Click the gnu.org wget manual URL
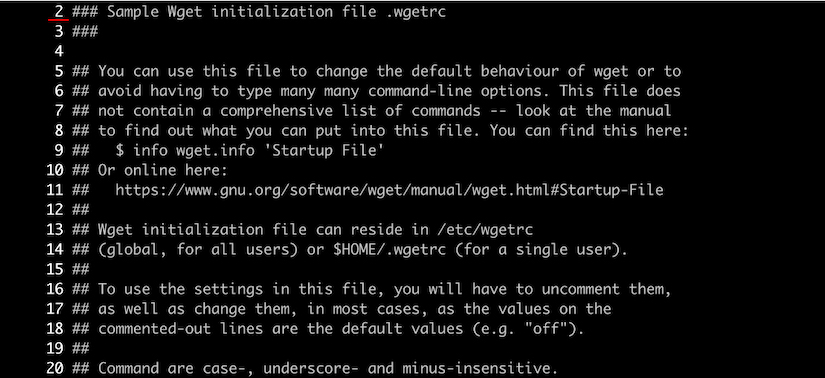825x378 pixels. point(389,190)
